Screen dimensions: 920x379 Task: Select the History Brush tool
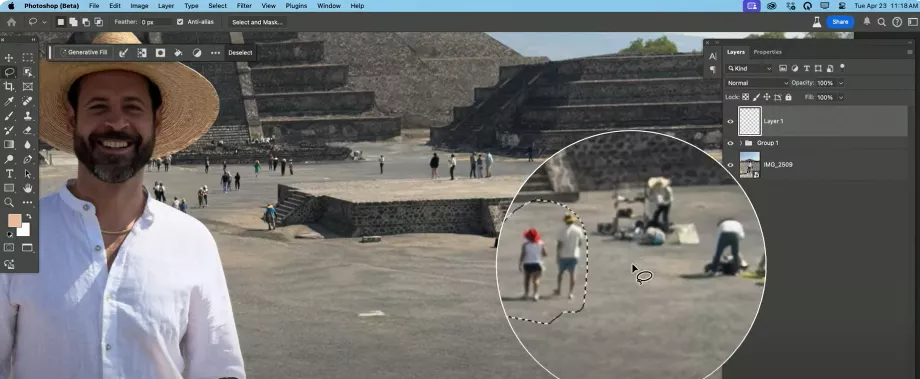(x=9, y=130)
